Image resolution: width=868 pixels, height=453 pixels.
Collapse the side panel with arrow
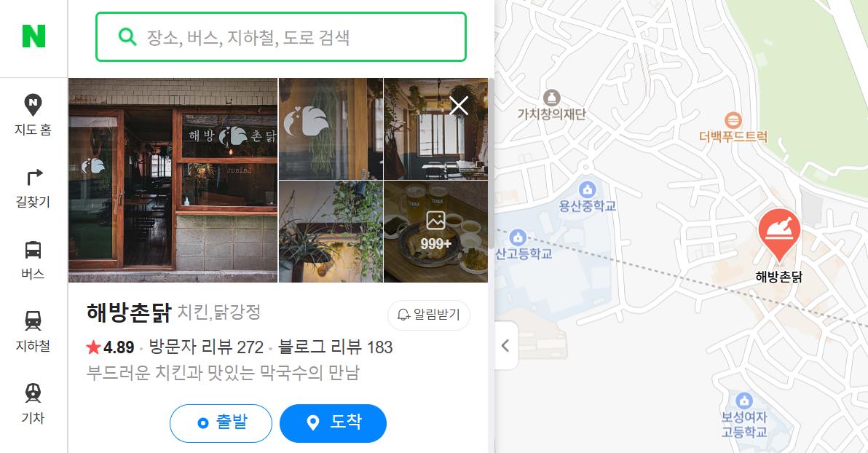(x=506, y=345)
